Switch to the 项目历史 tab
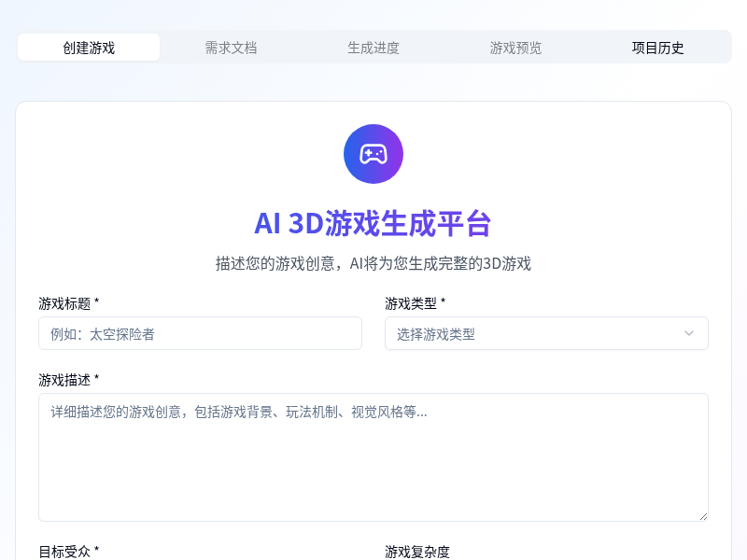This screenshot has height=560, width=747. (657, 47)
